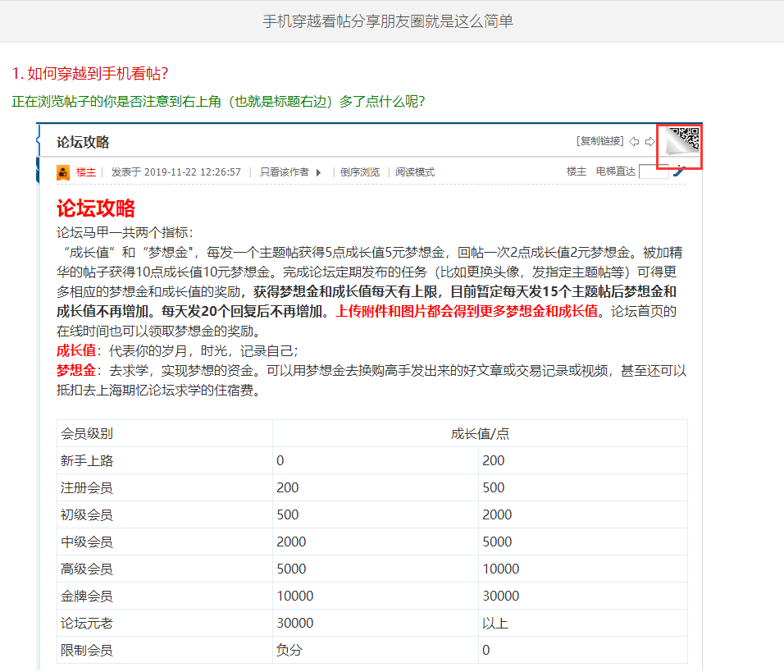Focus the 电梯直达 floor input box
Viewport: 784px width, 672px height.
654,171
